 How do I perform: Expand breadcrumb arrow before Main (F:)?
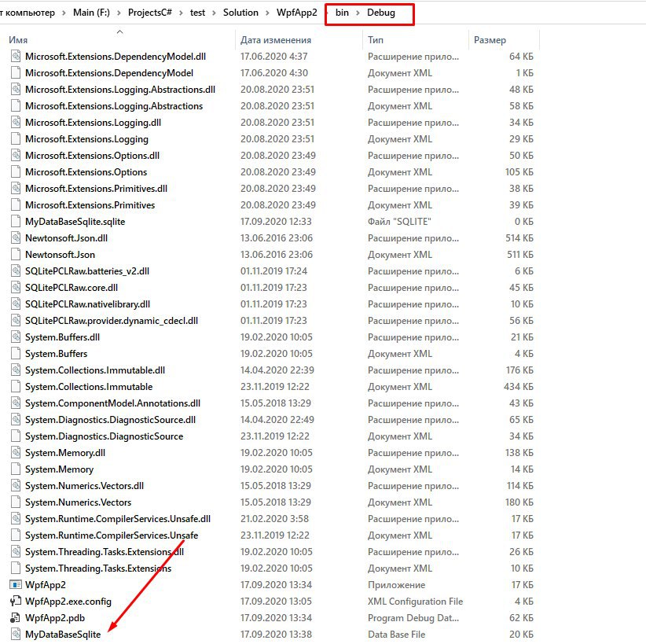point(64,13)
